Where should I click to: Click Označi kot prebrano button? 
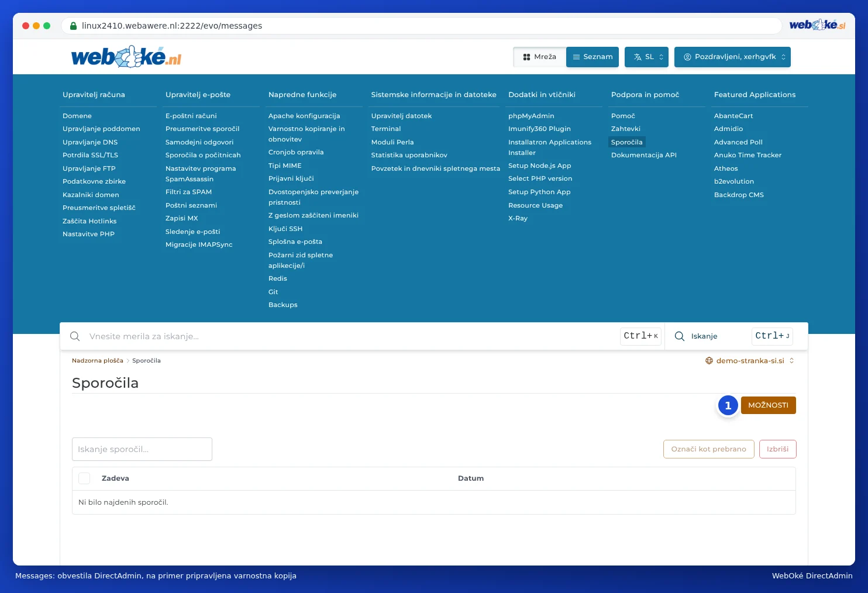pos(709,449)
